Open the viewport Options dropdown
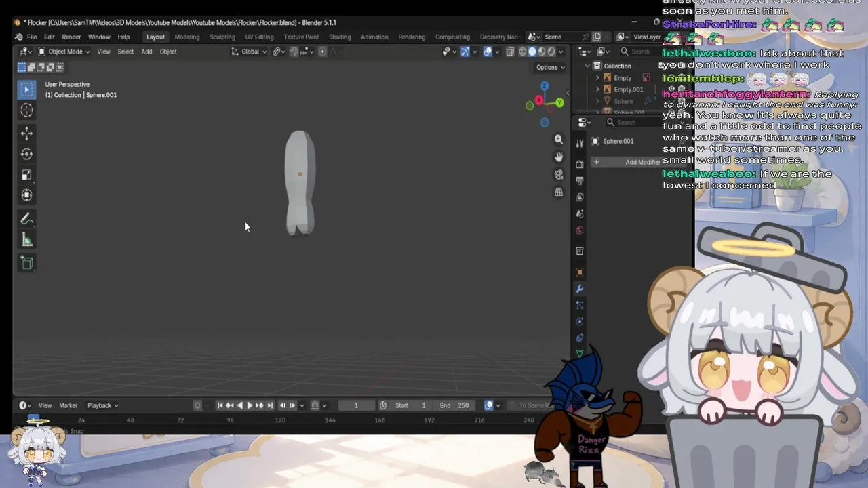This screenshot has height=488, width=868. coord(550,67)
